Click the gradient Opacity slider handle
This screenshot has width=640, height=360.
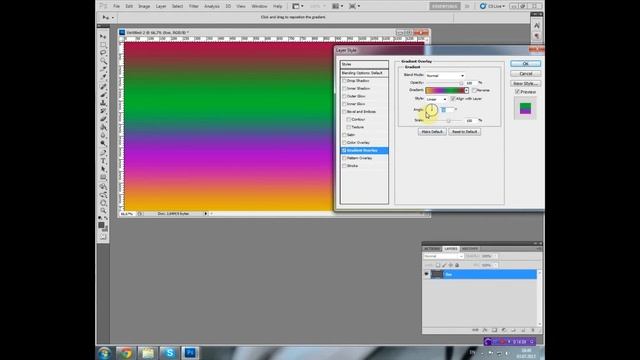[461, 83]
